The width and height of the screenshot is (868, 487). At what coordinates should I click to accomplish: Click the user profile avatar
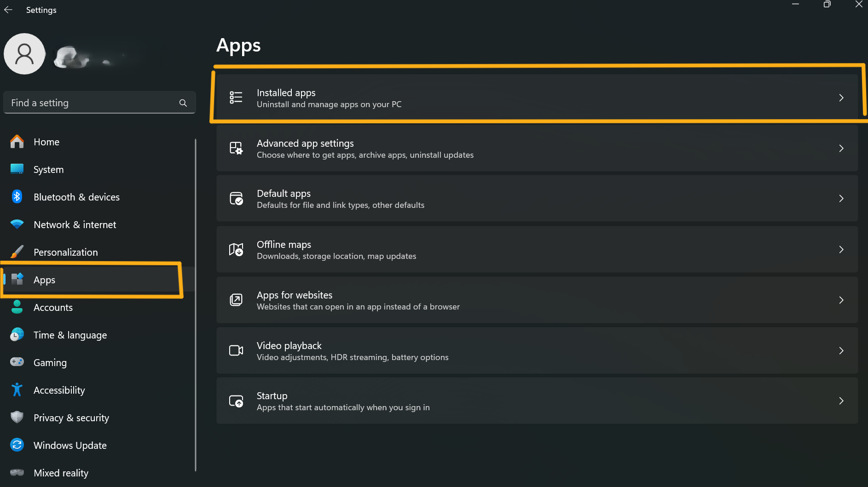24,54
